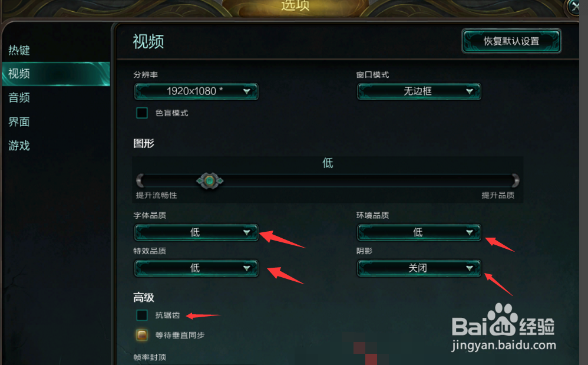Click arrow icon on 字体品质 dropdown
The image size is (588, 365).
tap(246, 232)
